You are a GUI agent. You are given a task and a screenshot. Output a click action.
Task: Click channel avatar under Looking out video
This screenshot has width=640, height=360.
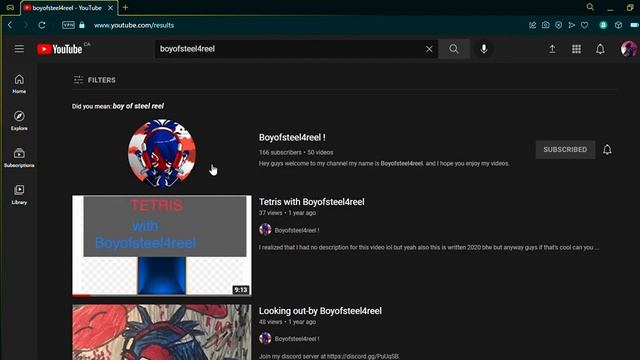point(265,338)
